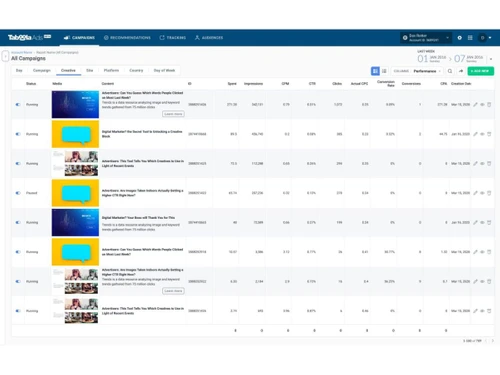Switch to card grid view icon

click(375, 71)
